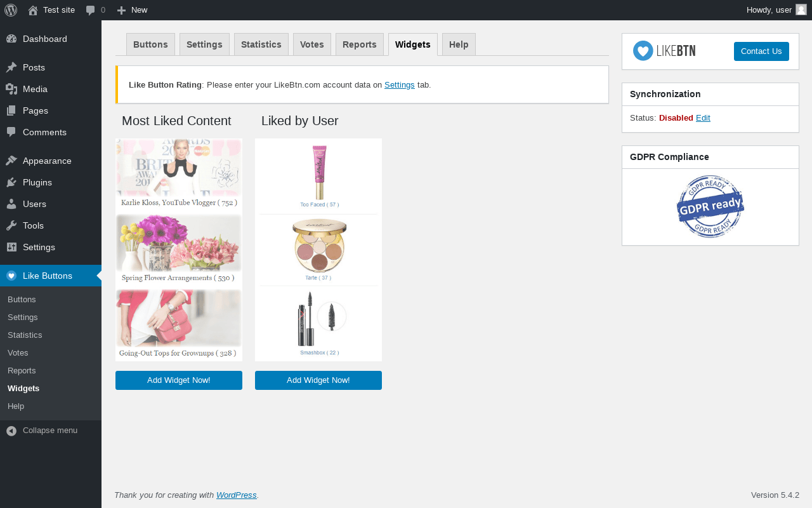Collapse the admin sidebar menu

click(x=51, y=431)
